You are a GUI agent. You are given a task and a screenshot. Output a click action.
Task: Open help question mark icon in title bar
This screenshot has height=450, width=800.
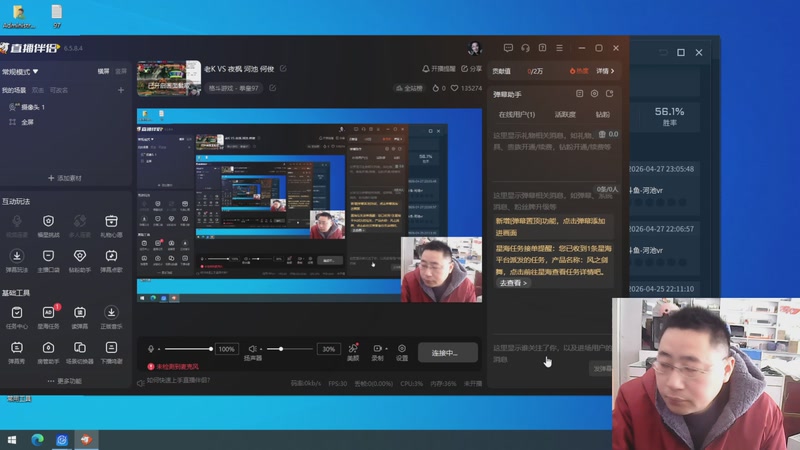click(542, 48)
